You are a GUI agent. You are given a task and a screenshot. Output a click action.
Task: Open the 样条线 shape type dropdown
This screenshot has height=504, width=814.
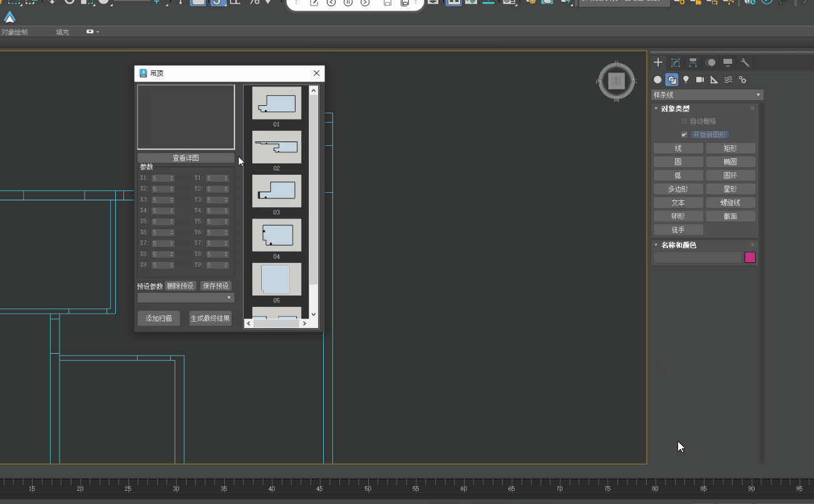point(707,95)
